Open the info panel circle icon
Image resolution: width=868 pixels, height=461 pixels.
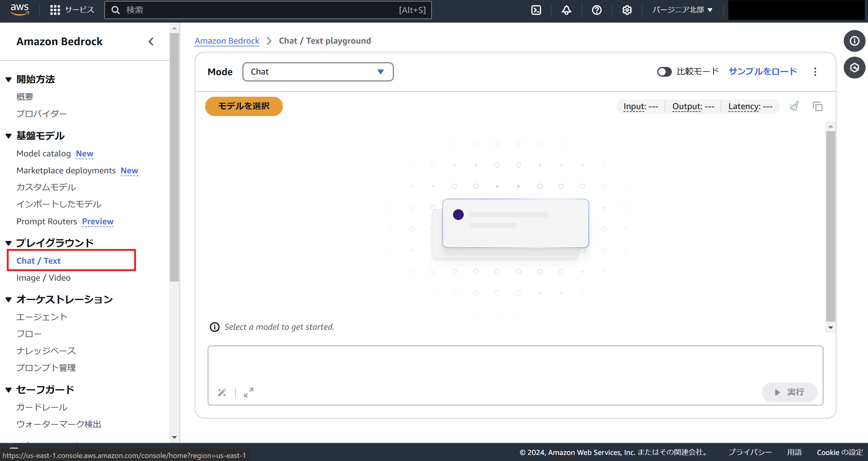point(854,41)
